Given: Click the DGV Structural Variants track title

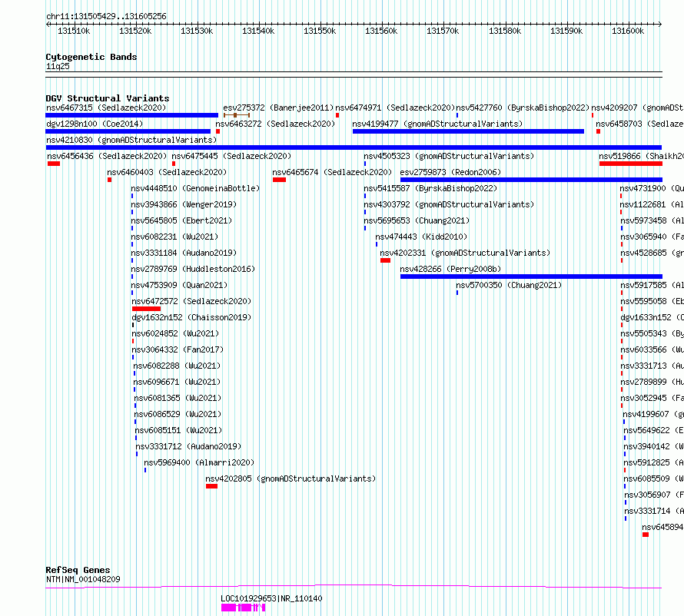Looking at the screenshot, I should [x=108, y=98].
